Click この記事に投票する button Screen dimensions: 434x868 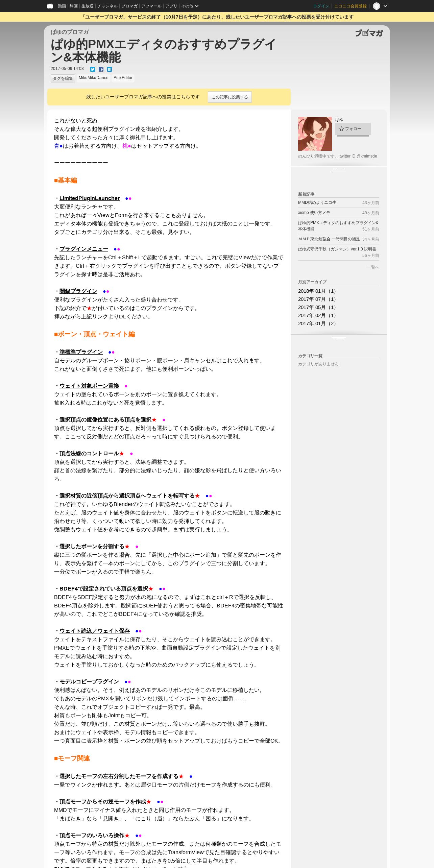click(x=230, y=97)
